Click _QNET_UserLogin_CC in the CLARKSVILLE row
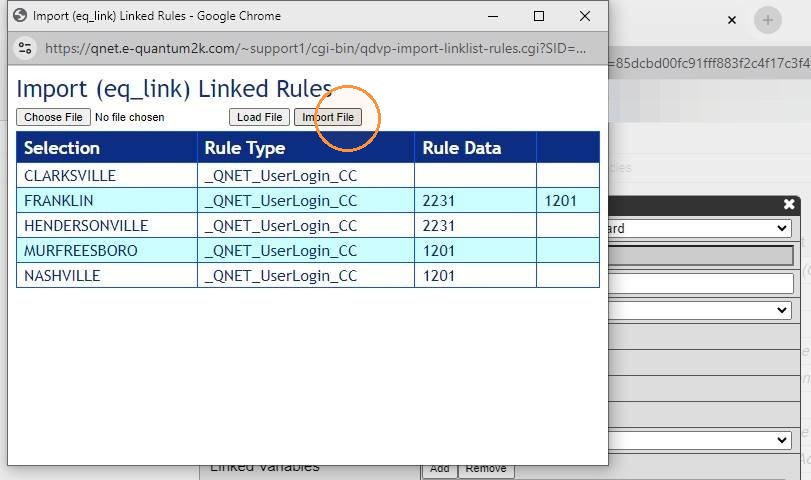The height and width of the screenshot is (480, 811). tap(281, 176)
